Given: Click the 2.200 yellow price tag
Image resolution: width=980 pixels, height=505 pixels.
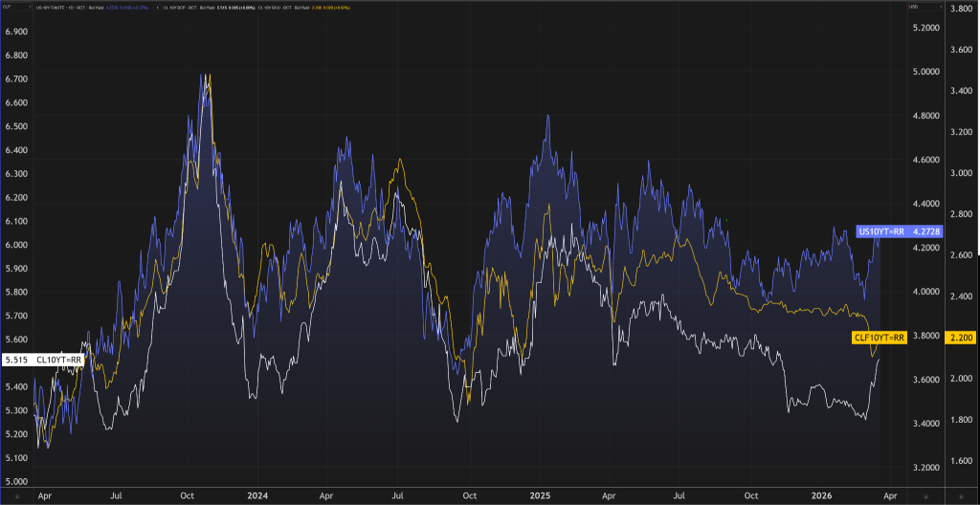Looking at the screenshot, I should coord(928,338).
